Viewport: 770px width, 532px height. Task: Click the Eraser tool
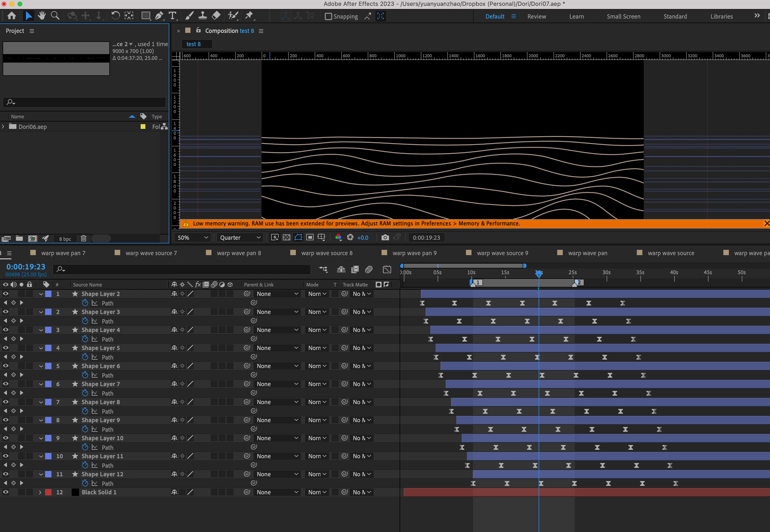[x=217, y=16]
